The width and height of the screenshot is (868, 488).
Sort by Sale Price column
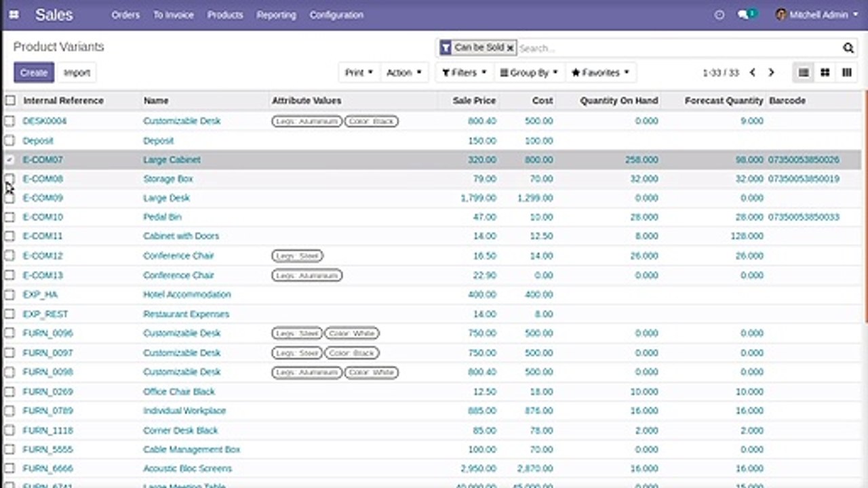(x=475, y=100)
